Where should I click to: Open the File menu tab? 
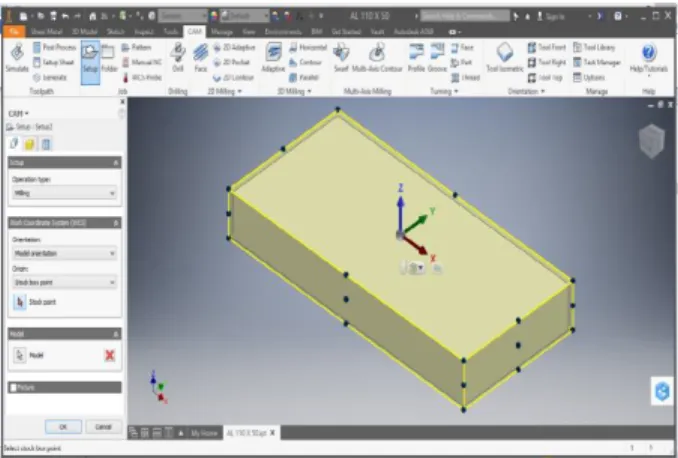pos(14,32)
